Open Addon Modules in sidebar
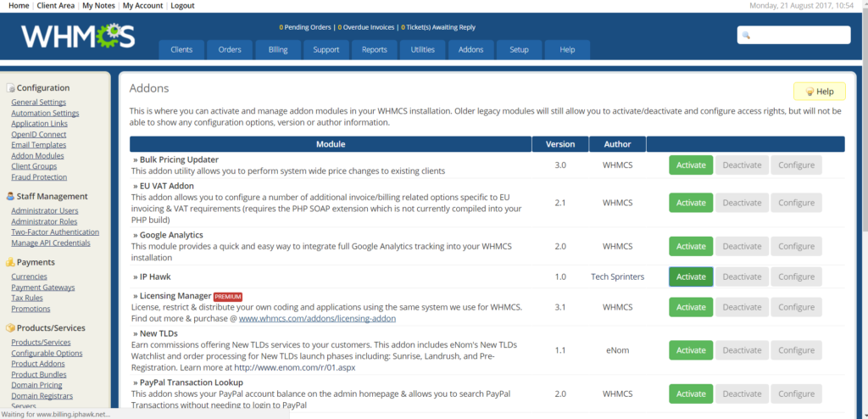Screen dimensions: 868x419 pos(37,156)
